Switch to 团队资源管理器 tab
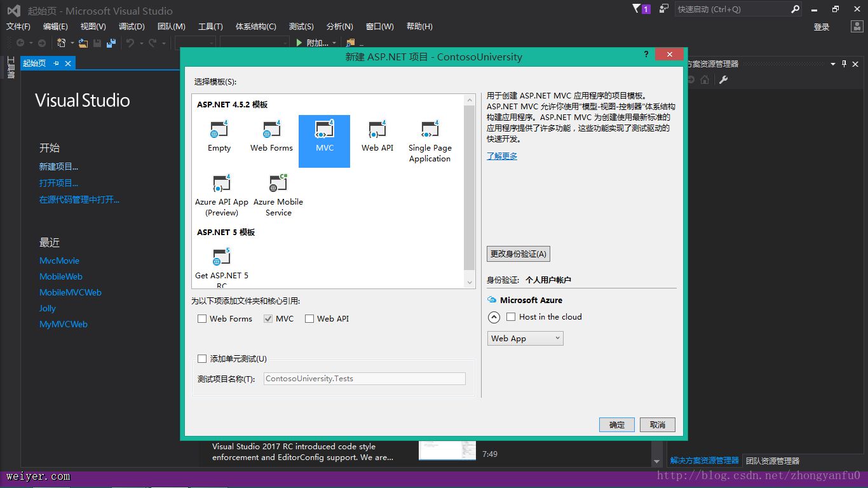The height and width of the screenshot is (488, 868). [x=773, y=461]
